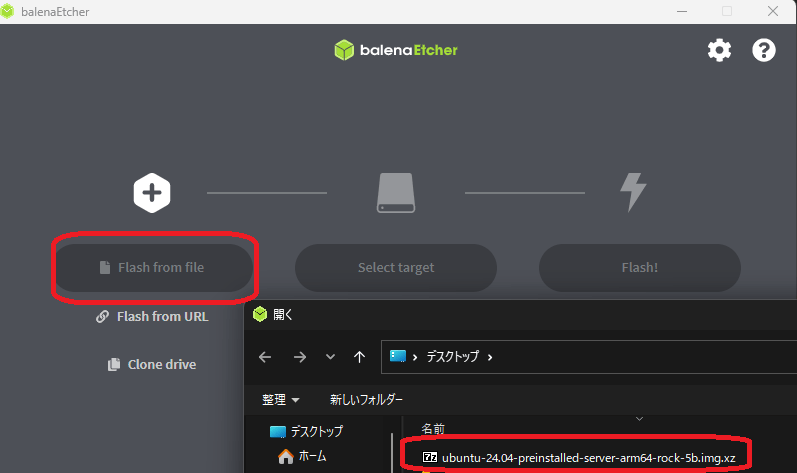This screenshot has width=797, height=473.
Task: Open the help question mark icon
Action: 763,50
